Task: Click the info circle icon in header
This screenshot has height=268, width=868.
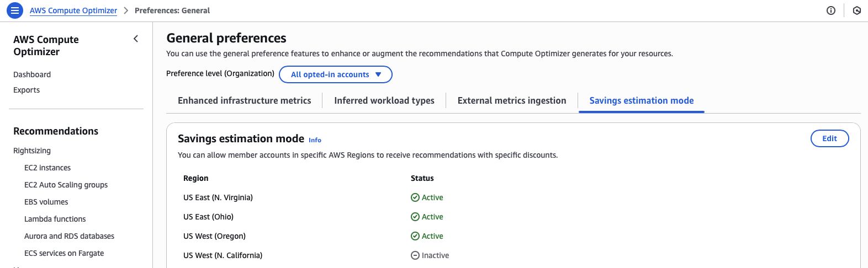Action: point(830,10)
